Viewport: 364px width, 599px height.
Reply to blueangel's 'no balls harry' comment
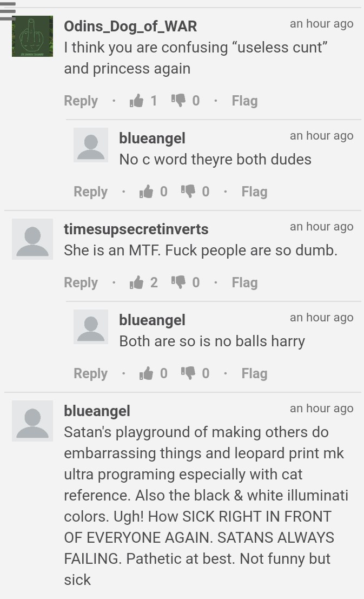pyautogui.click(x=90, y=373)
